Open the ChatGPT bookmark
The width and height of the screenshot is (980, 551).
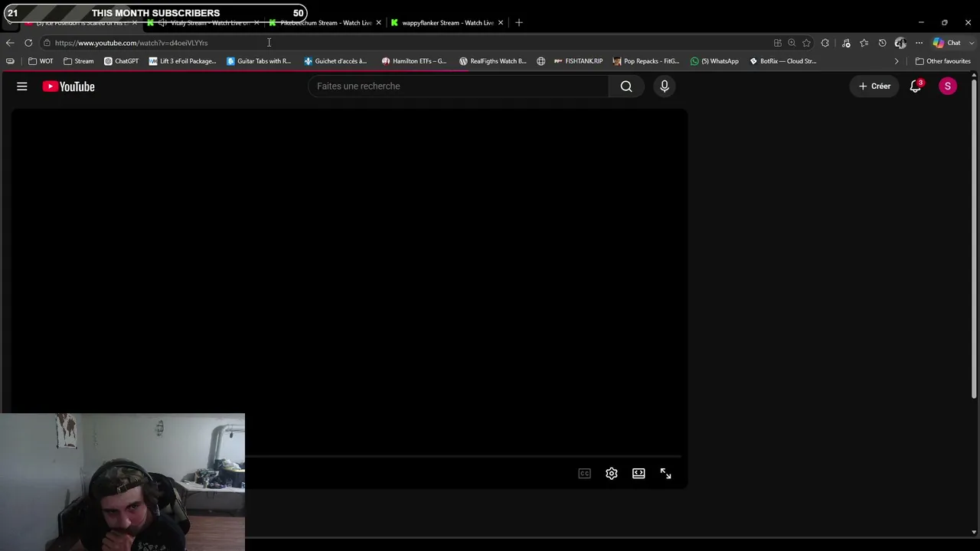pos(121,61)
